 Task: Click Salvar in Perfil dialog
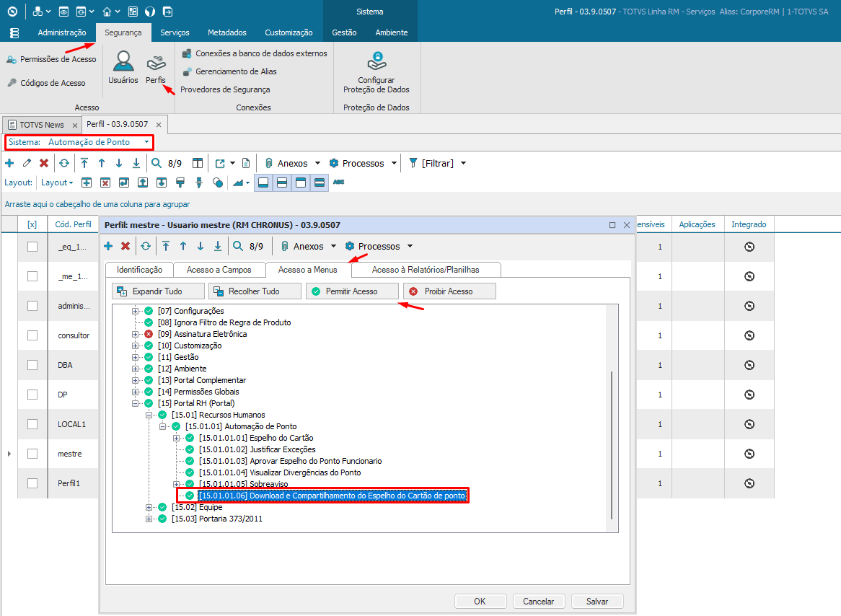click(597, 602)
